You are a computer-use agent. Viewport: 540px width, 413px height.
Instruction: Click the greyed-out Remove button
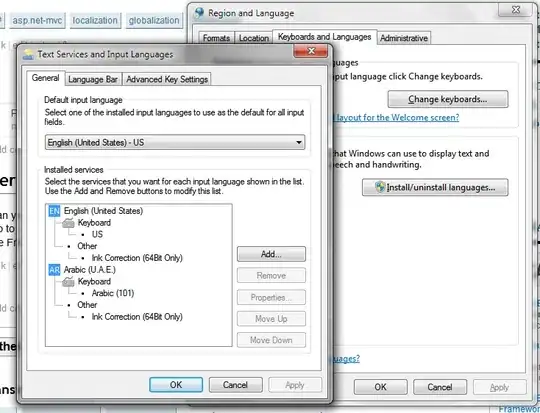[271, 276]
